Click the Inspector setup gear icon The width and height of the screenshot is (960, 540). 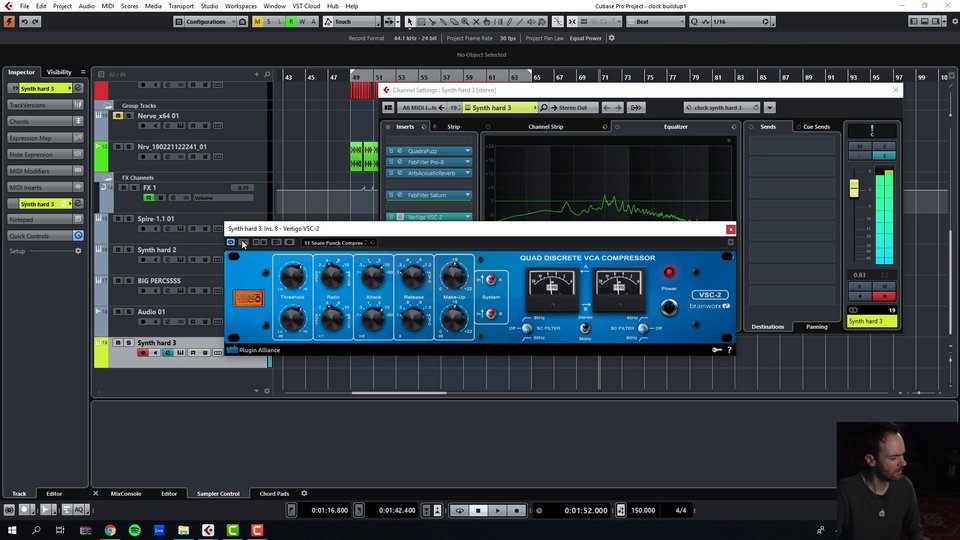click(78, 251)
